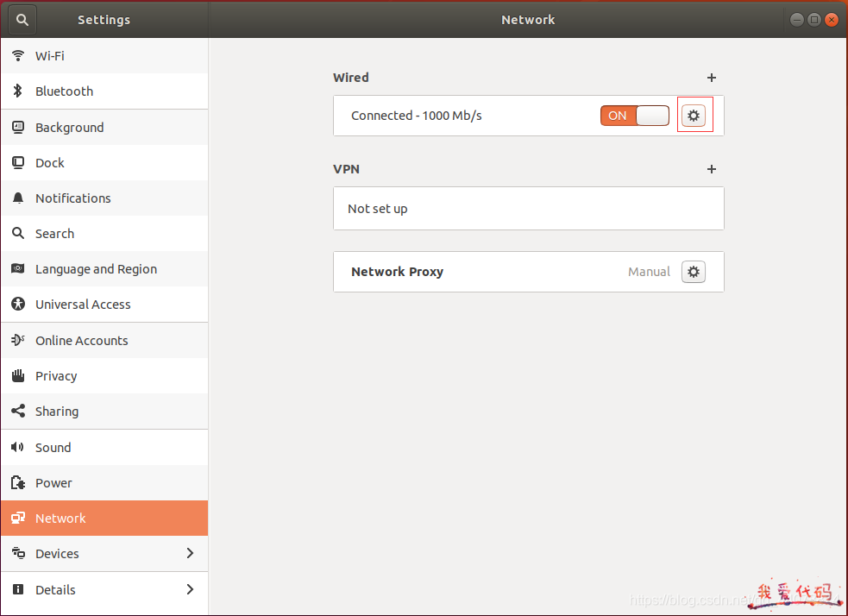Click the Network computers icon

click(x=18, y=519)
